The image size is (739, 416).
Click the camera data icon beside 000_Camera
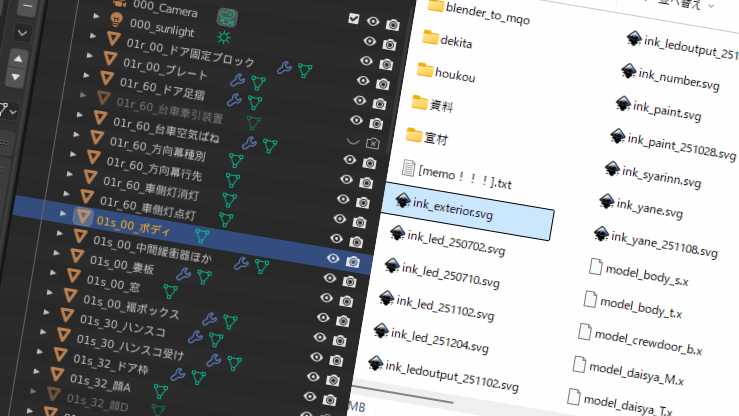(x=227, y=18)
